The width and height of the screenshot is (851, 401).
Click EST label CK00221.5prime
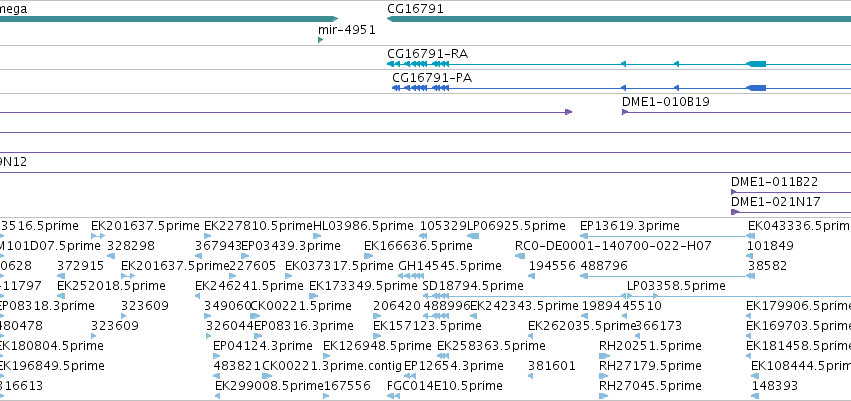click(x=301, y=305)
